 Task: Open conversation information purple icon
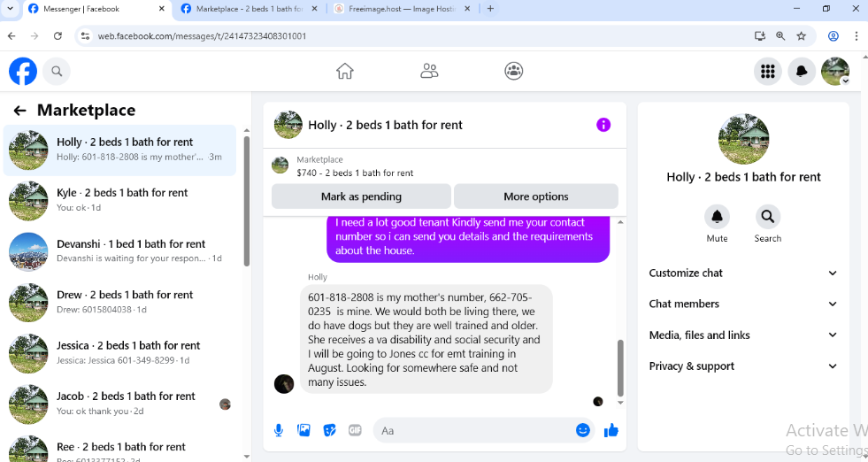tap(603, 125)
